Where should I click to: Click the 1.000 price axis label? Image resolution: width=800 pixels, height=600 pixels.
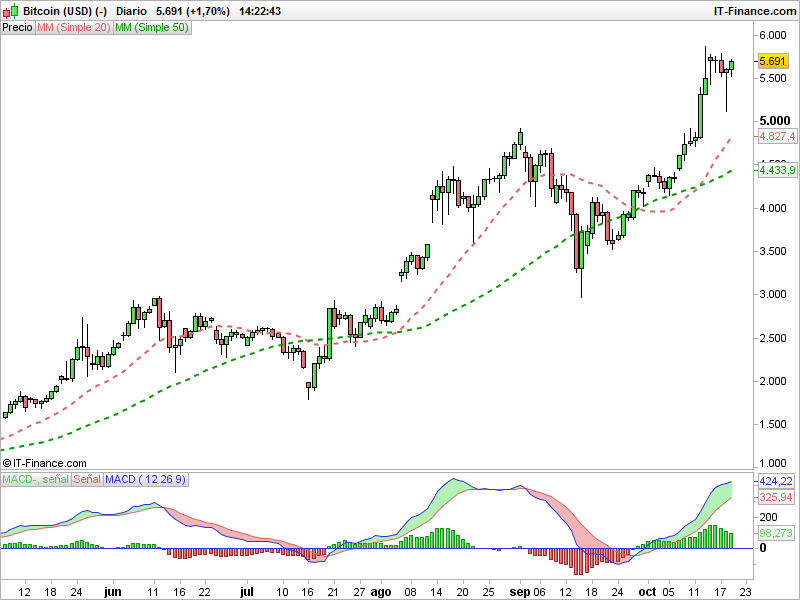pos(773,463)
